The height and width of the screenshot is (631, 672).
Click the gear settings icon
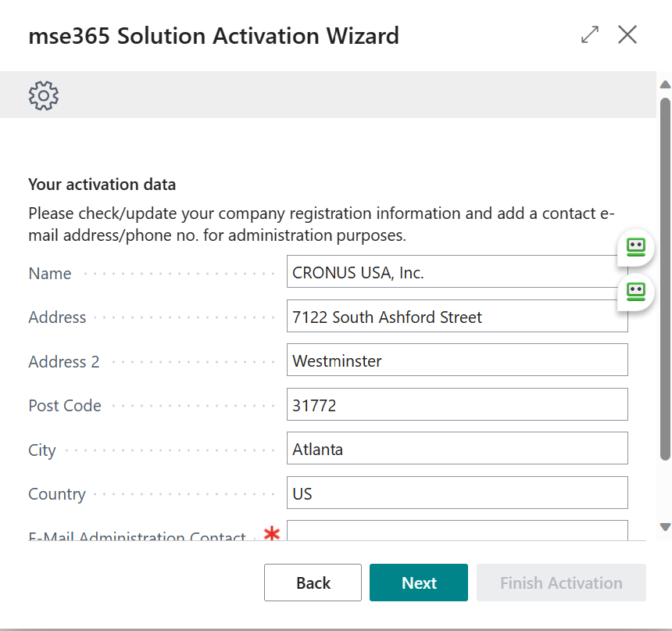pyautogui.click(x=44, y=95)
